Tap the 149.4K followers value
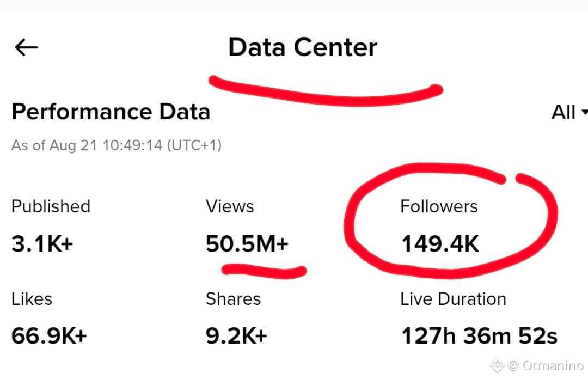This screenshot has width=588, height=379. click(x=440, y=244)
